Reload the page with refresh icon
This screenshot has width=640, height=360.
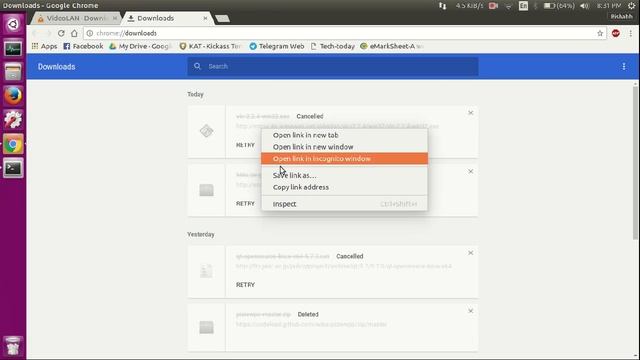pos(61,33)
